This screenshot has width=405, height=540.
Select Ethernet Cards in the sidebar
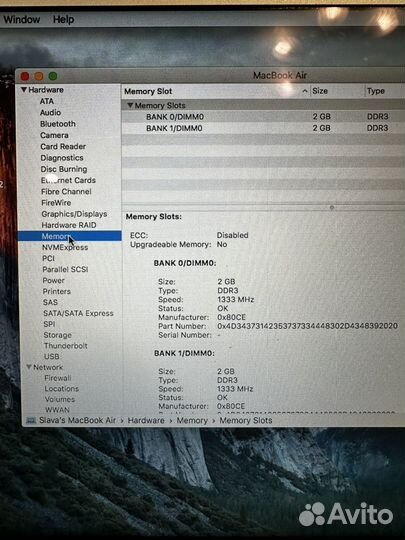pos(68,180)
